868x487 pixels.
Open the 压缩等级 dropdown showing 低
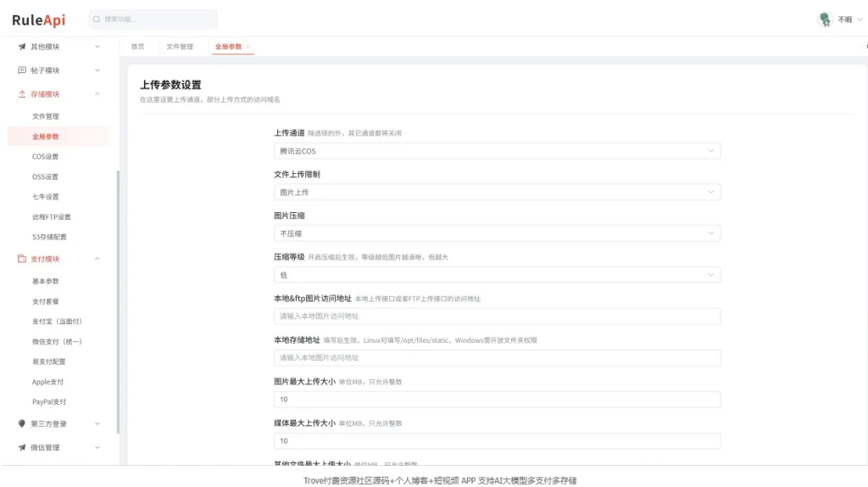click(x=497, y=275)
